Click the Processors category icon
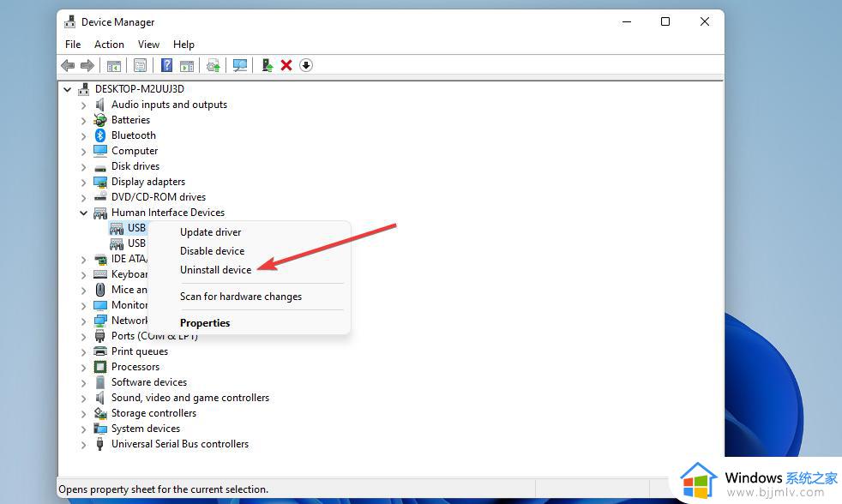 click(x=99, y=367)
